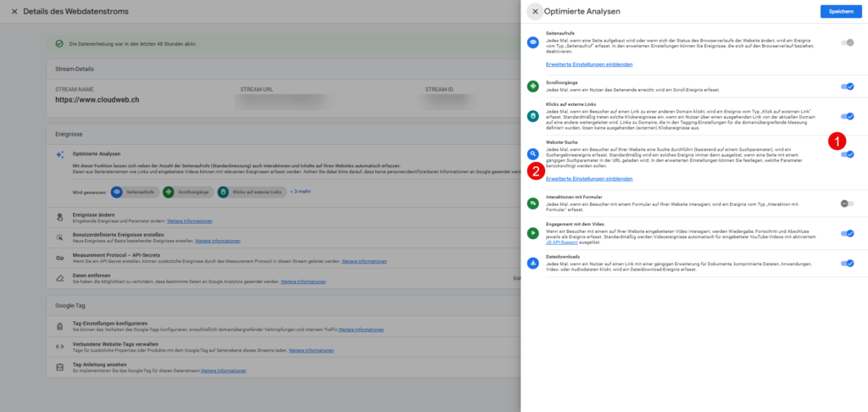
Task: Expand advanced settings under Website-Suche
Action: pyautogui.click(x=589, y=179)
